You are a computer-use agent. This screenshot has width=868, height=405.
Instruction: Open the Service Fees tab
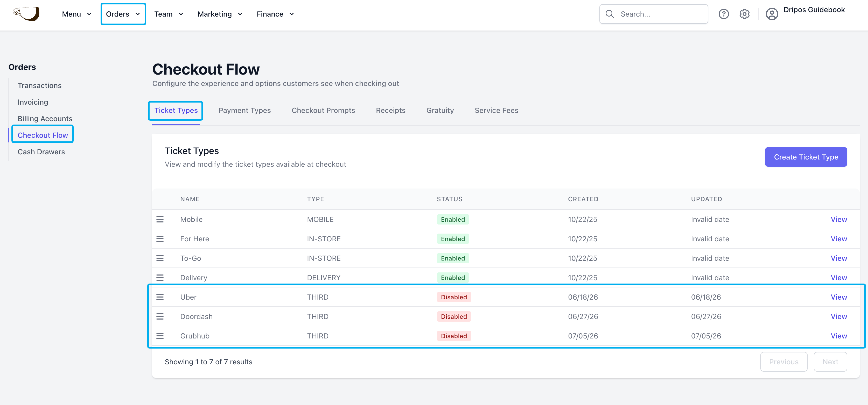click(x=496, y=110)
